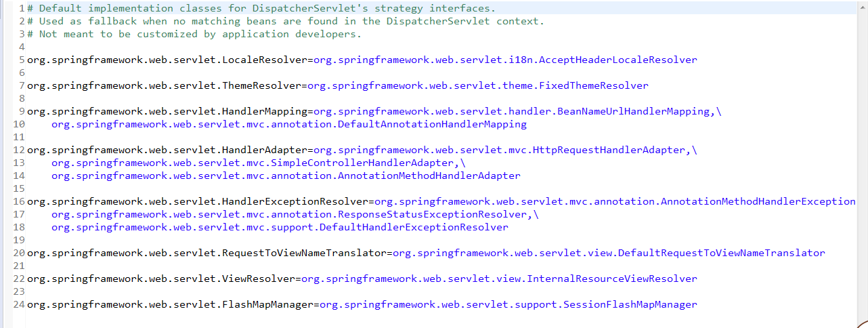The width and height of the screenshot is (868, 328).
Task: Click the "Not meant to be customized" comment
Action: pos(195,34)
